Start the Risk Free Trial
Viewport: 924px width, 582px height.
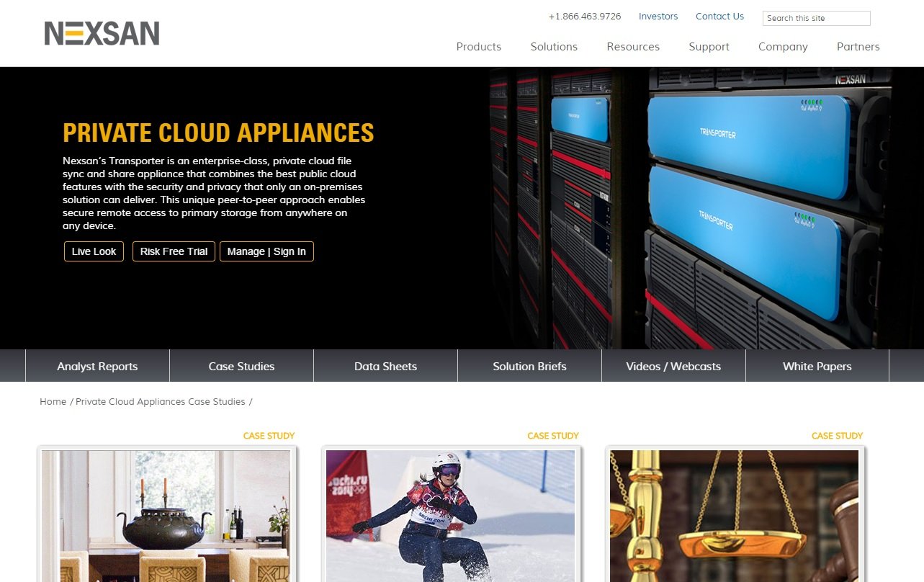(174, 251)
